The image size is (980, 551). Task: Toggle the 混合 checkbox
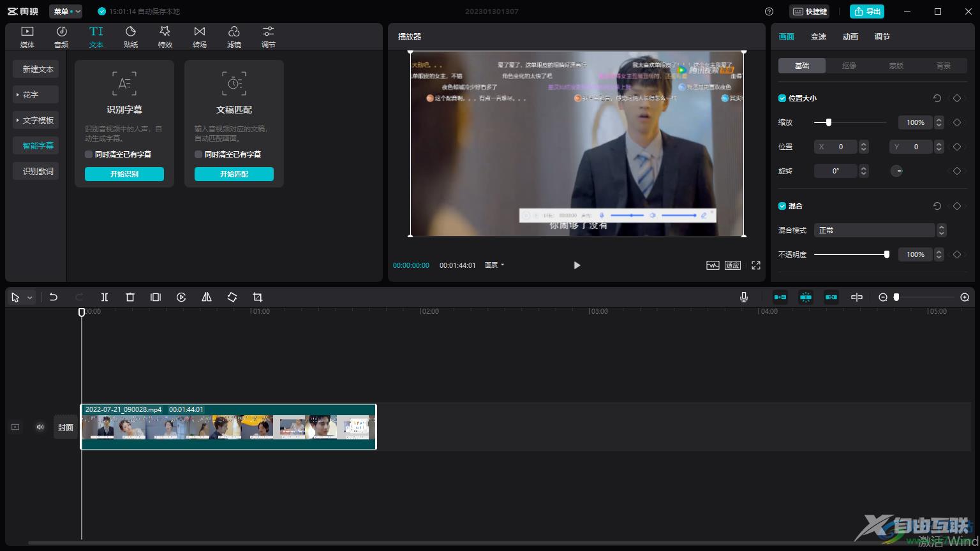782,206
